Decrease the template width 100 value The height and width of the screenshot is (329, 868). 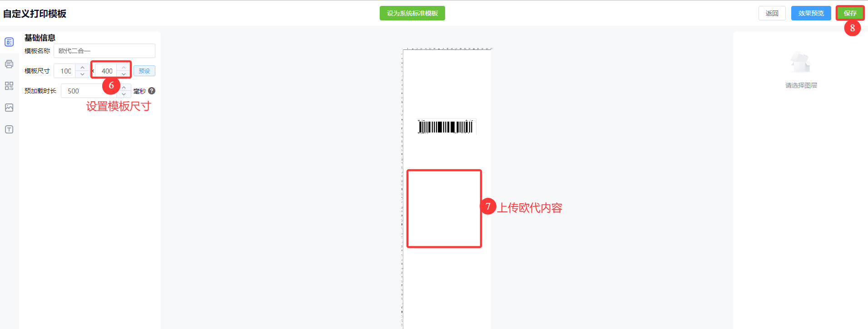click(82, 74)
